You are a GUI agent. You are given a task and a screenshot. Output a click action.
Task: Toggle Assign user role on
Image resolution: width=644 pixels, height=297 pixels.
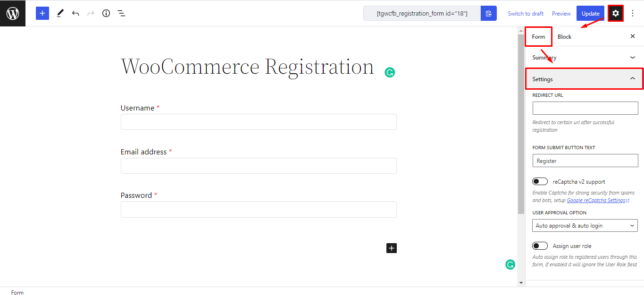tap(539, 246)
